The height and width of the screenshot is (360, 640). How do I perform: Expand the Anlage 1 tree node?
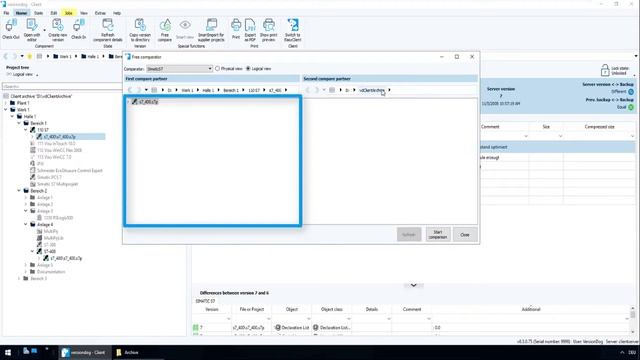26,198
